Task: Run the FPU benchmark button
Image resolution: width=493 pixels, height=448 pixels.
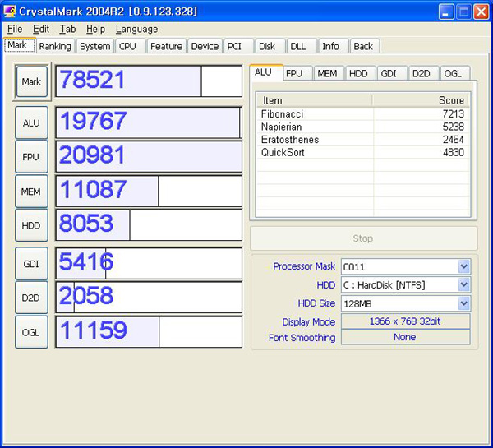Action: 31,157
